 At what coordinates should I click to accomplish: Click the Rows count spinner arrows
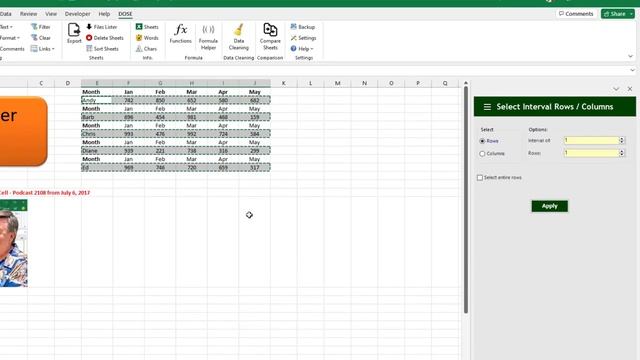(x=622, y=153)
